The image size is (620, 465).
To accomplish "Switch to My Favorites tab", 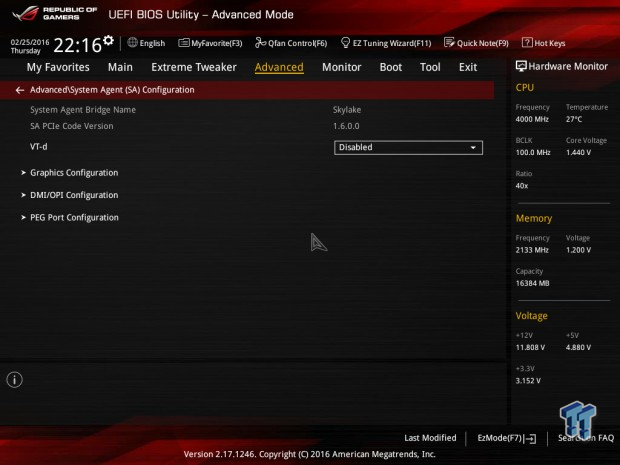I will point(58,67).
